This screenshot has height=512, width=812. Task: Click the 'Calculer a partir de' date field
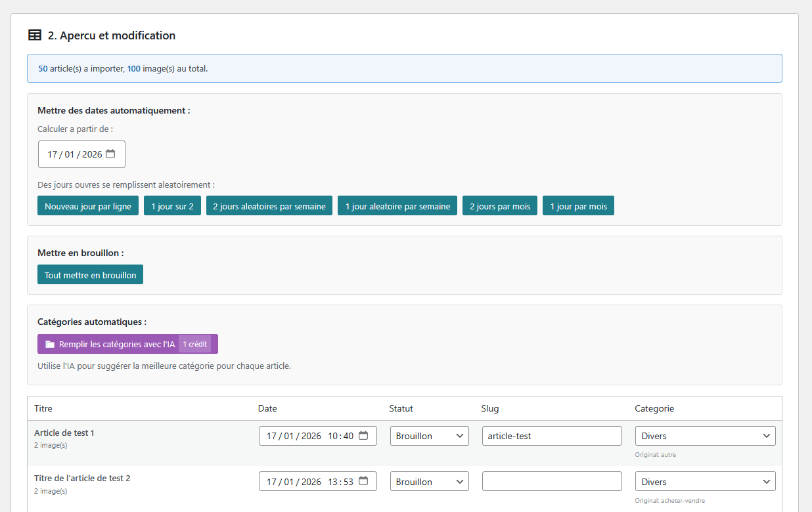coord(74,154)
